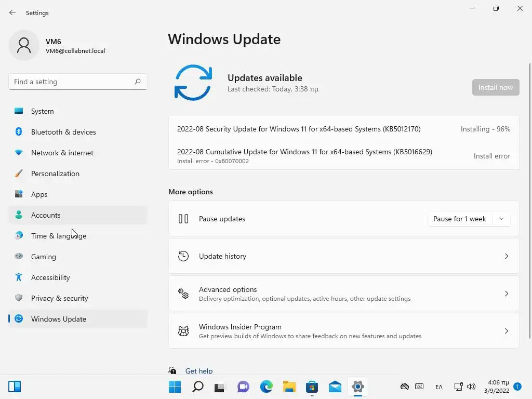This screenshot has height=399, width=532.
Task: Click KB5012170 Security Update entry
Action: (344, 129)
